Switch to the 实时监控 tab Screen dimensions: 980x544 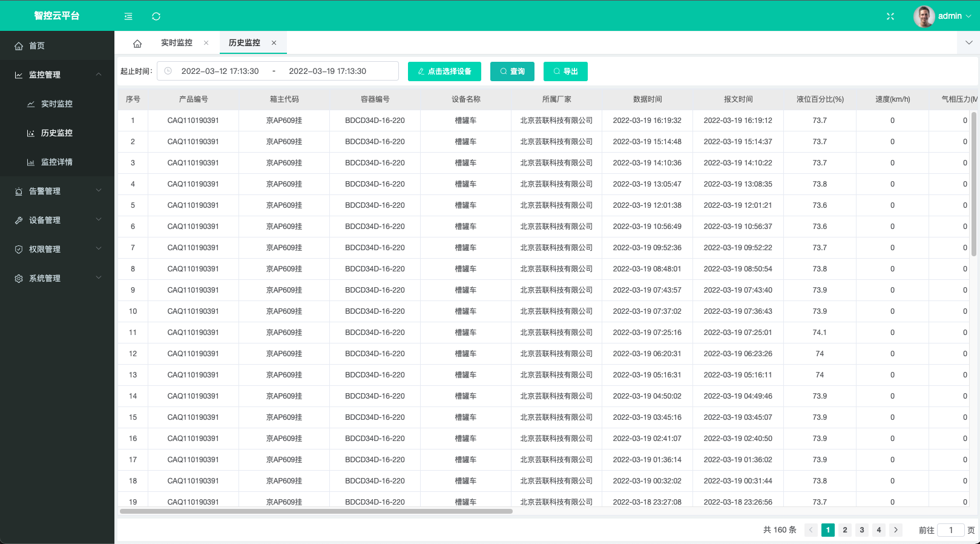(x=177, y=43)
